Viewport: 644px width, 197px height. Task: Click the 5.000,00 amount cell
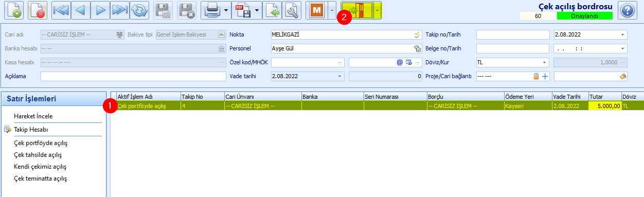(x=604, y=106)
